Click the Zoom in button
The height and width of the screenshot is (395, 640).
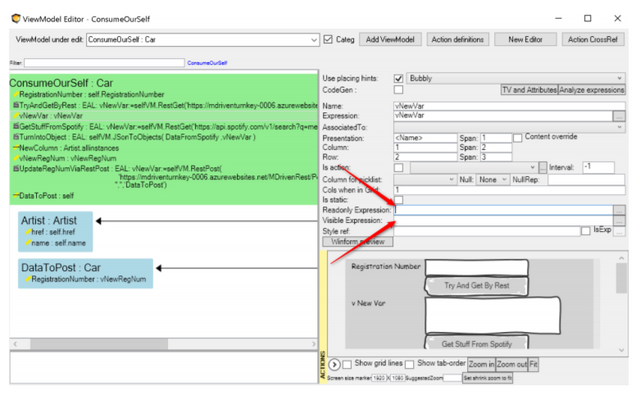(x=481, y=364)
